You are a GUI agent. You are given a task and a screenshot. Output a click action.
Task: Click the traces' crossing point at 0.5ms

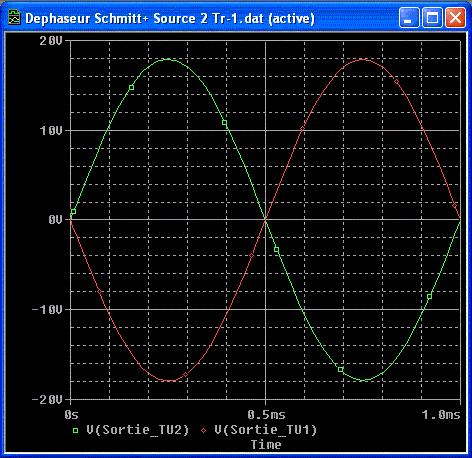pos(266,220)
